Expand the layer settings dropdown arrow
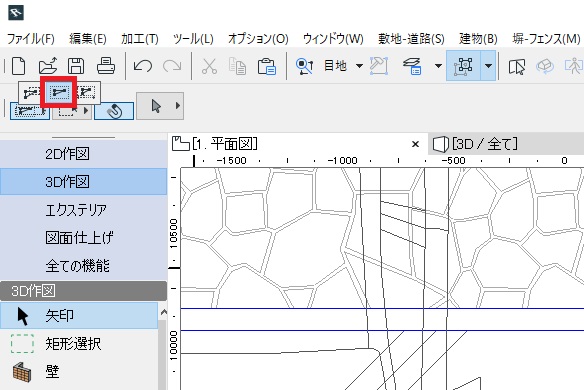 coord(438,66)
